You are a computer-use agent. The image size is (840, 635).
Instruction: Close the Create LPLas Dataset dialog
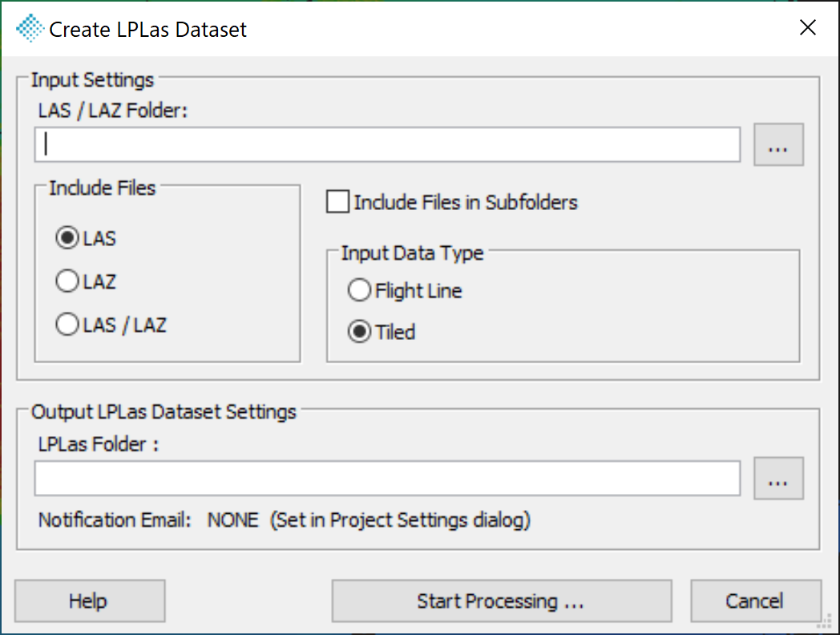tap(807, 27)
